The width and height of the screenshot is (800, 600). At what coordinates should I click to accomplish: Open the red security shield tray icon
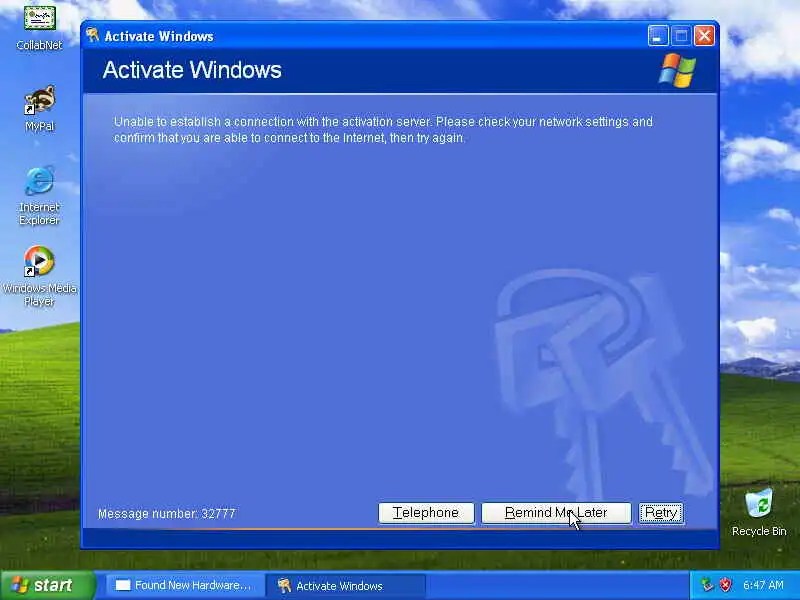pos(726,585)
